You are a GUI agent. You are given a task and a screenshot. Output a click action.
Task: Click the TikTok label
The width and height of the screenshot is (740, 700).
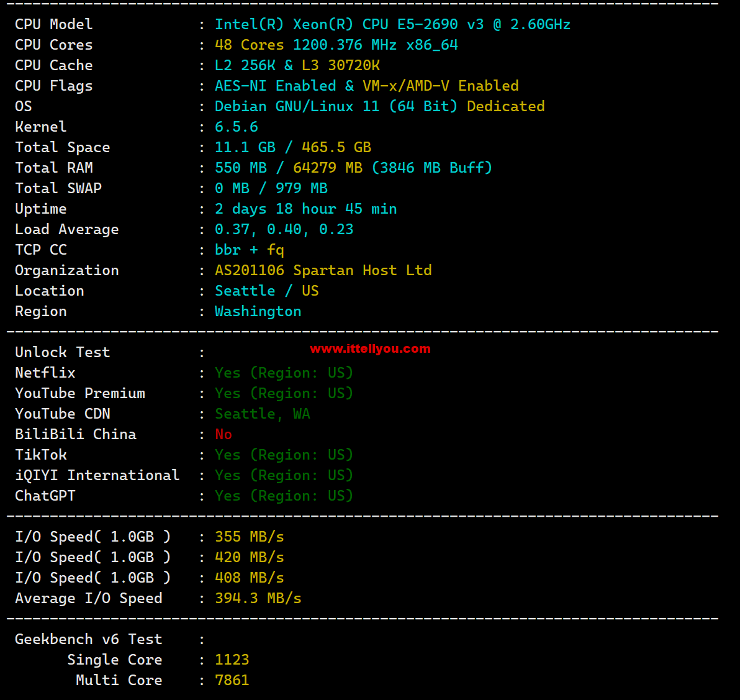(40, 455)
